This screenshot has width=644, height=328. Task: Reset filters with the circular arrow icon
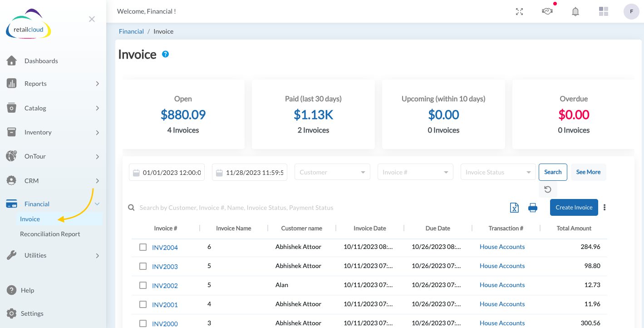(548, 190)
